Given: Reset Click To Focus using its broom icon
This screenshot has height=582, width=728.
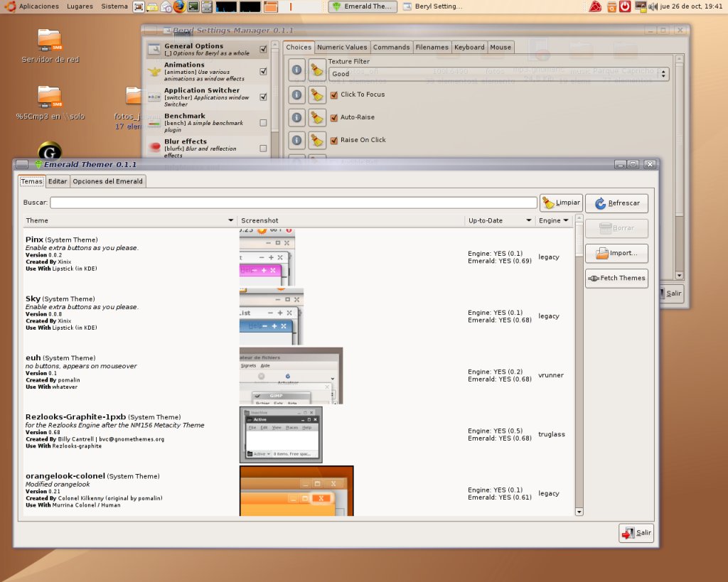Looking at the screenshot, I should click(317, 95).
